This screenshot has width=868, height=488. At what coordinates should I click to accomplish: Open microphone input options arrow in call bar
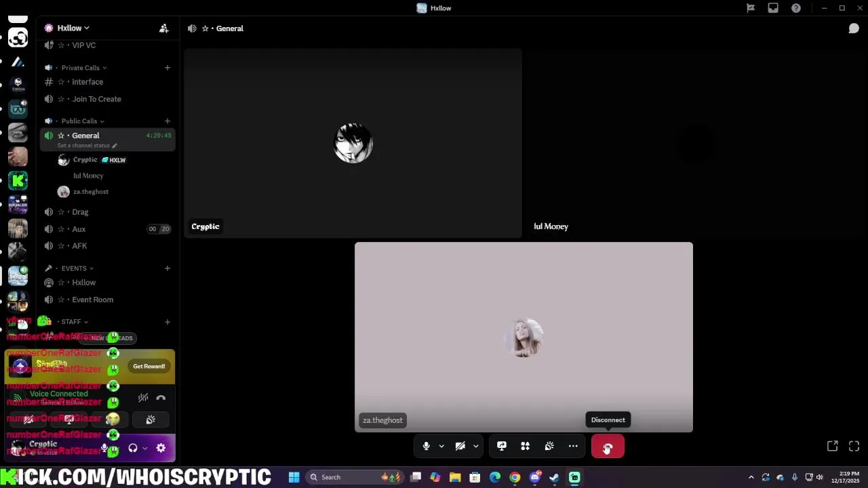click(441, 446)
